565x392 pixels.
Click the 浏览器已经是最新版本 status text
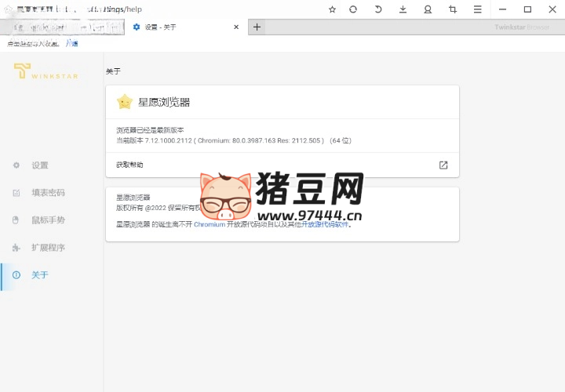pos(150,130)
